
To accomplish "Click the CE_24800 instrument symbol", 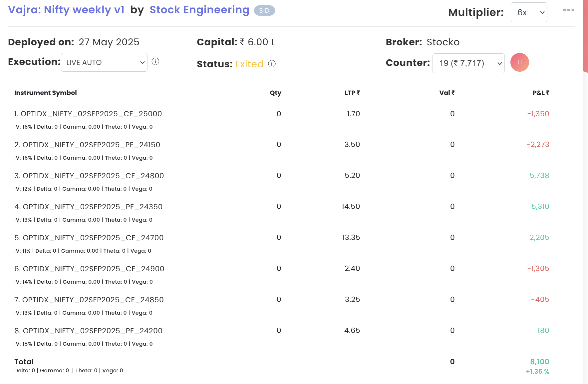I will [89, 176].
